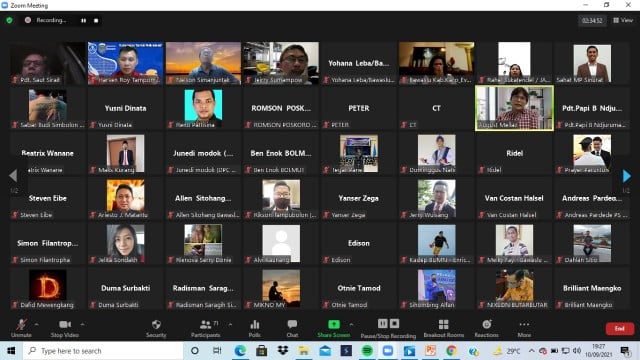This screenshot has width=640, height=360.
Task: Select Simon Filantropha participant tile
Action: [x=48, y=243]
